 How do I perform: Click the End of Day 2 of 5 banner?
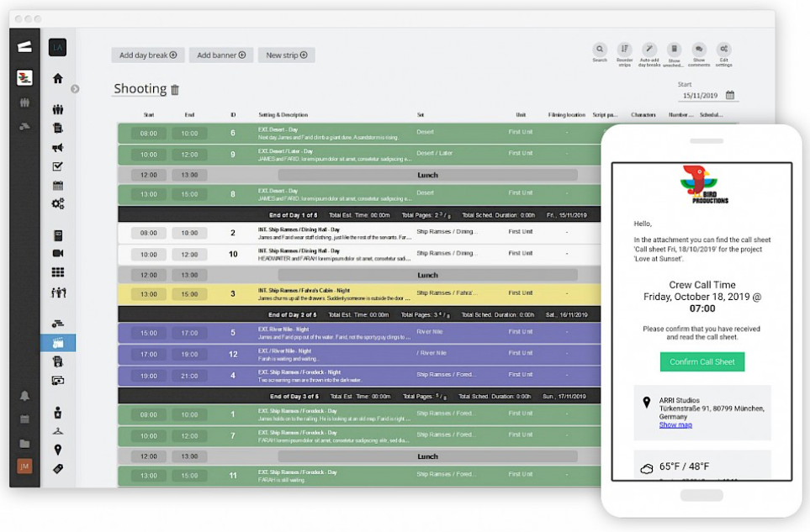pyautogui.click(x=359, y=314)
